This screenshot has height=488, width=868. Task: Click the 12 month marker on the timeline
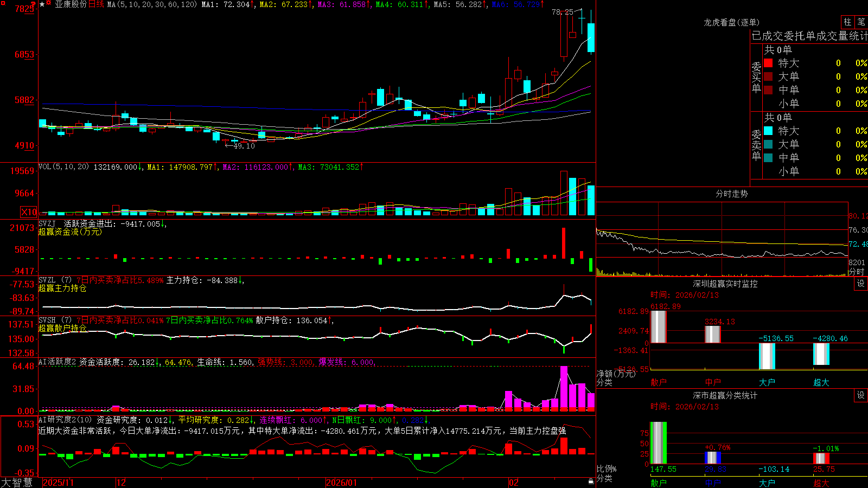[121, 483]
